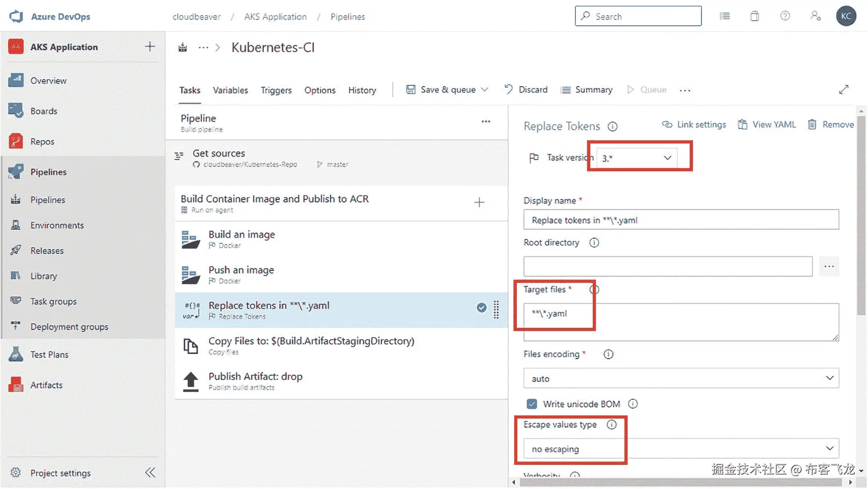Click the Root directory input field

(x=668, y=266)
